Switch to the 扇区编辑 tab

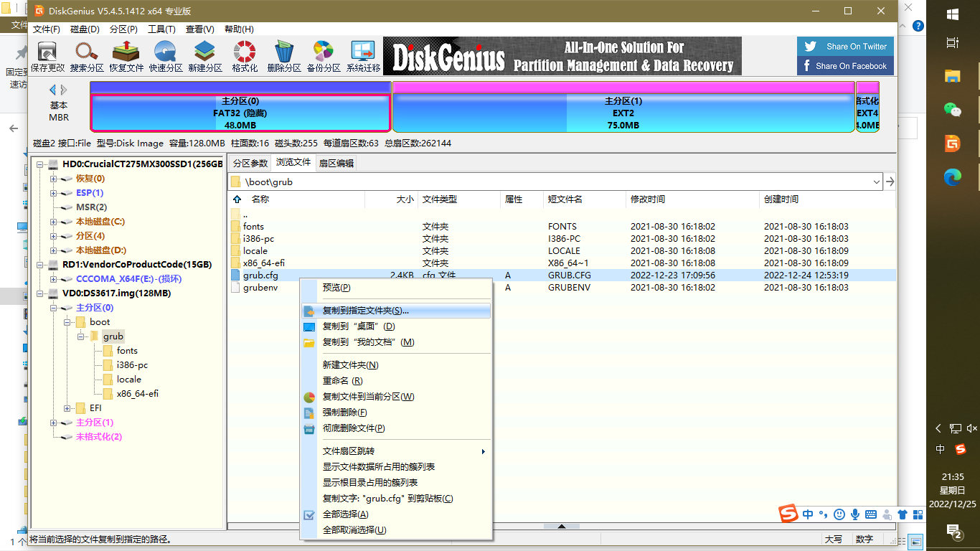pos(336,162)
